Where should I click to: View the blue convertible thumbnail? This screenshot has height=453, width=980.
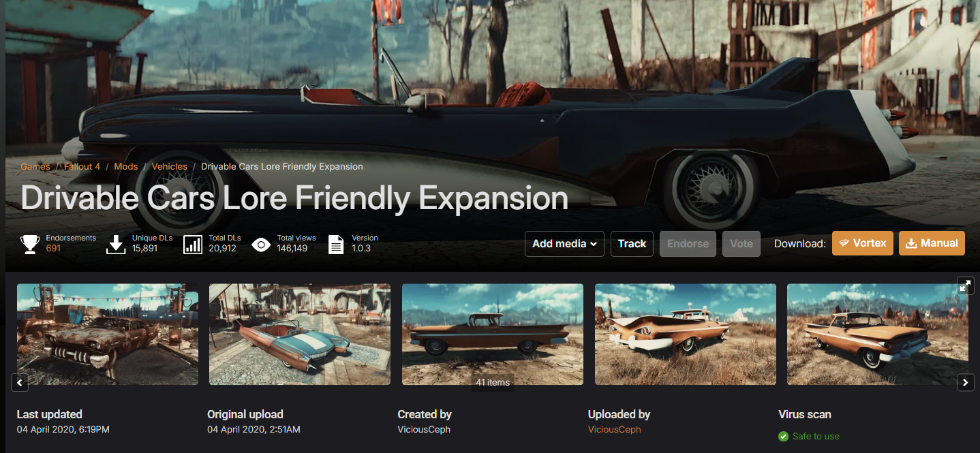(300, 334)
